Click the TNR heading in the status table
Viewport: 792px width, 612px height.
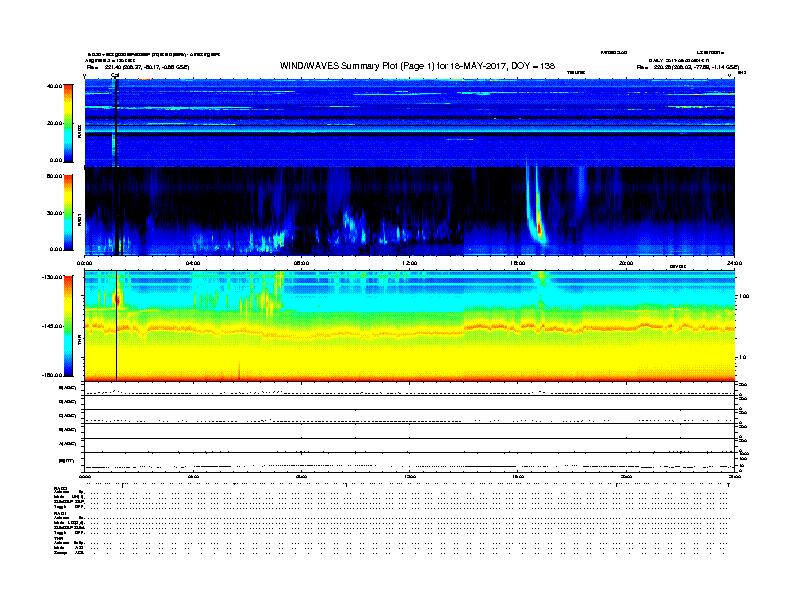point(58,538)
